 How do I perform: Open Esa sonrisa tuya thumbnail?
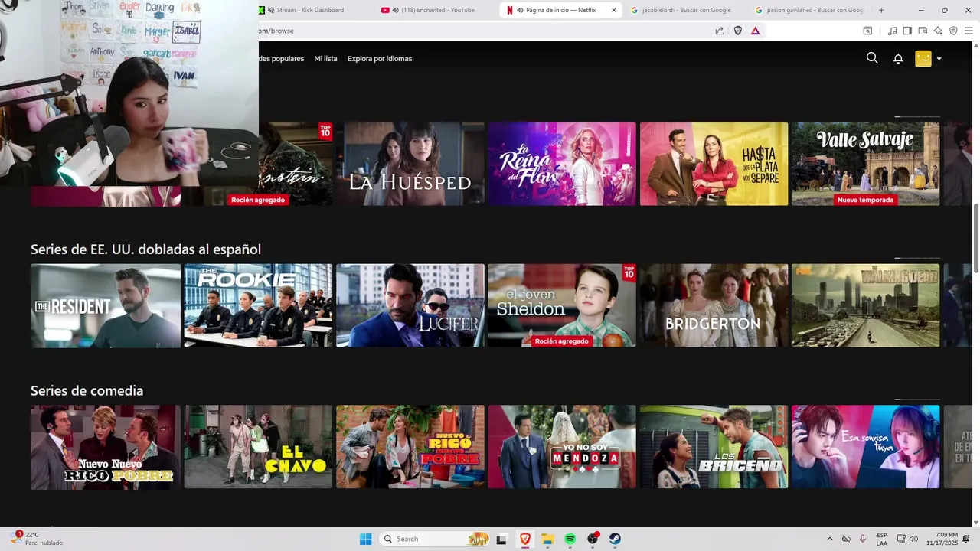point(866,447)
